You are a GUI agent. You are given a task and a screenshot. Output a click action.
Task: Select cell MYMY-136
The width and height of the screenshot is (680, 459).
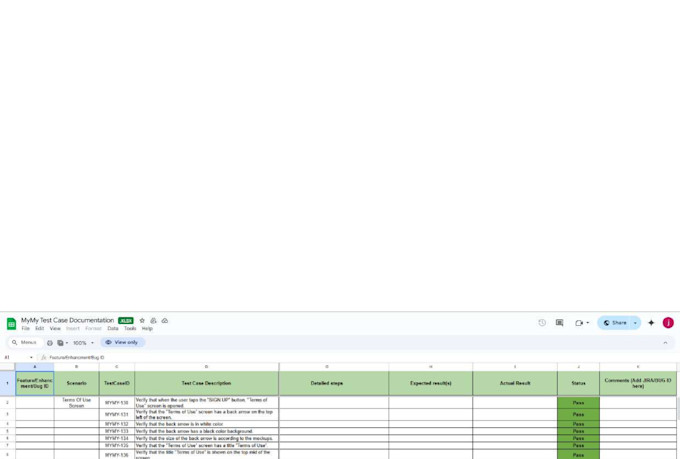click(117, 455)
